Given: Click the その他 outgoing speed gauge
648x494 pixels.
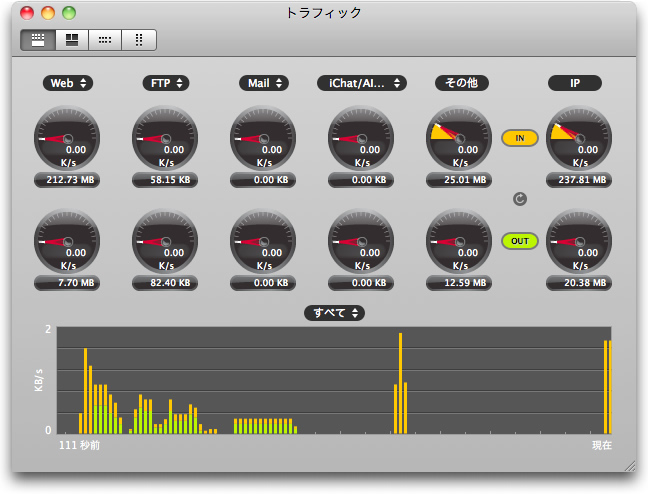Looking at the screenshot, I should tap(459, 241).
